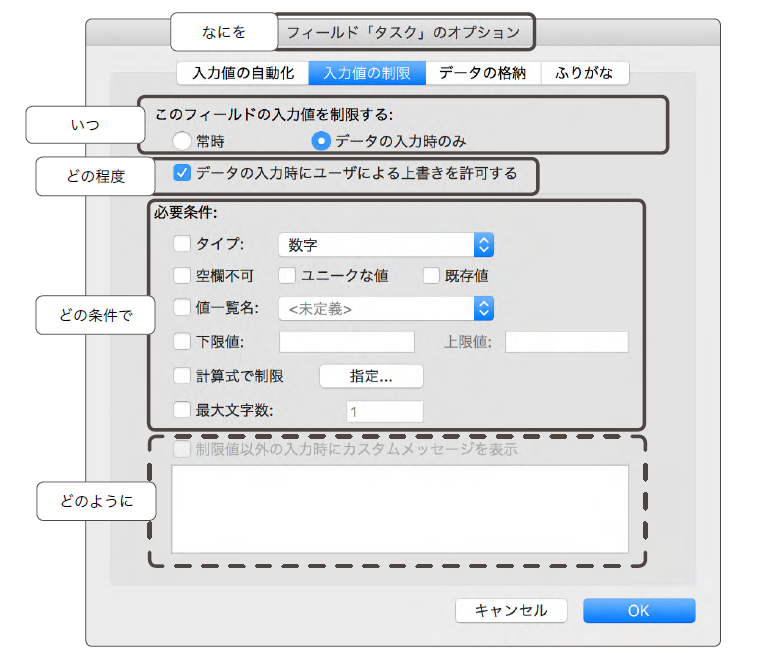Switch to the ふりがな tab
Image resolution: width=770 pixels, height=653 pixels.
point(585,72)
